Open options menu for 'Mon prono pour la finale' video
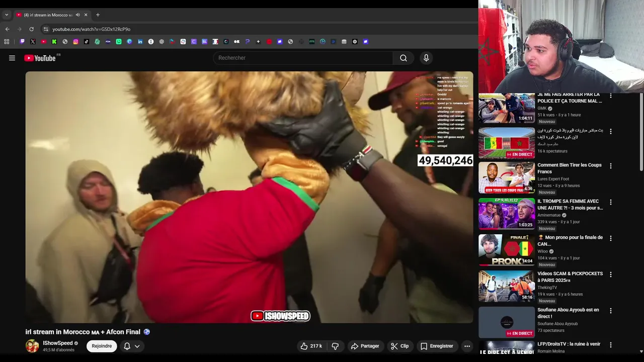 pyautogui.click(x=611, y=238)
